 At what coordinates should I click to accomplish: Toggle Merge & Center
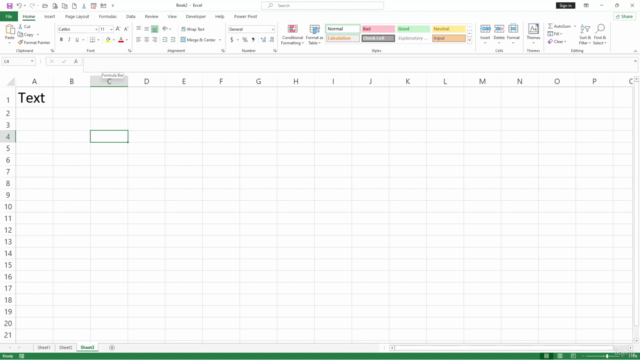click(198, 40)
